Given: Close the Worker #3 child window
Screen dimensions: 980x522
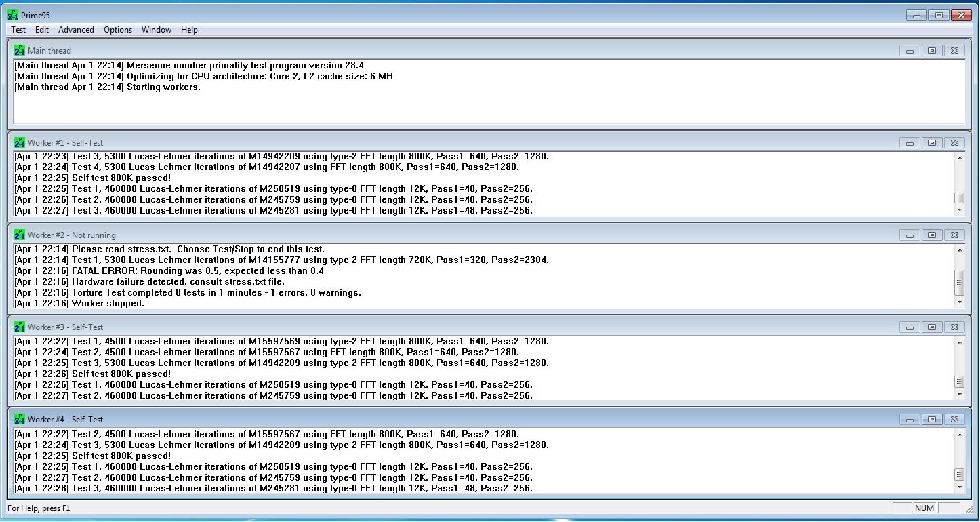Looking at the screenshot, I should (x=954, y=327).
